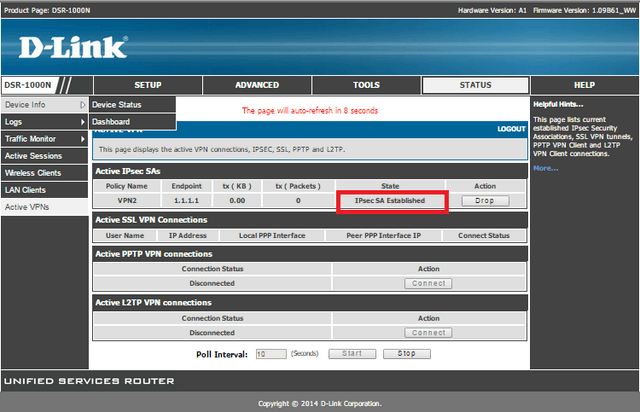Click the Endpoint column header

coord(187,186)
